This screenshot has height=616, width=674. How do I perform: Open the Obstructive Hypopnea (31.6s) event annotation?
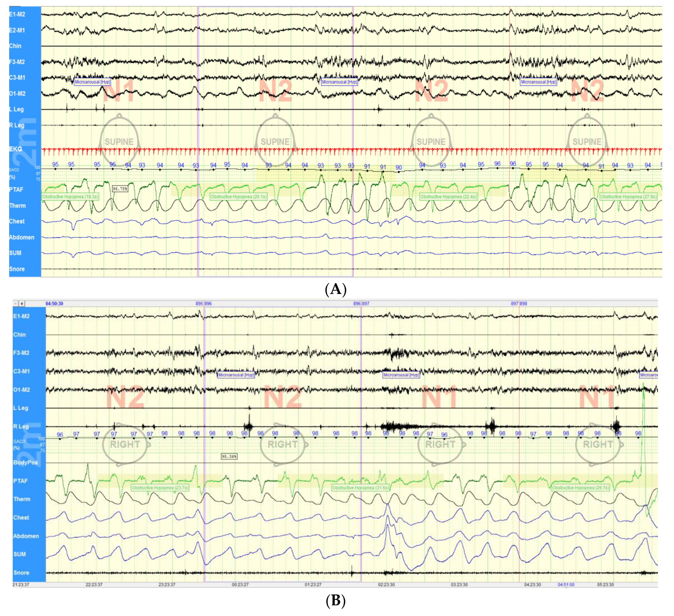(x=360, y=488)
